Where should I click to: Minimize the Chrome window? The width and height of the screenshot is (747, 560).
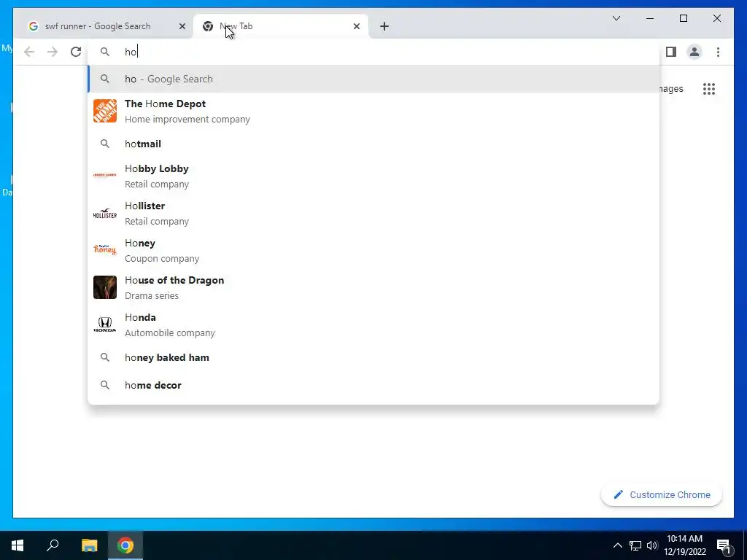650,18
